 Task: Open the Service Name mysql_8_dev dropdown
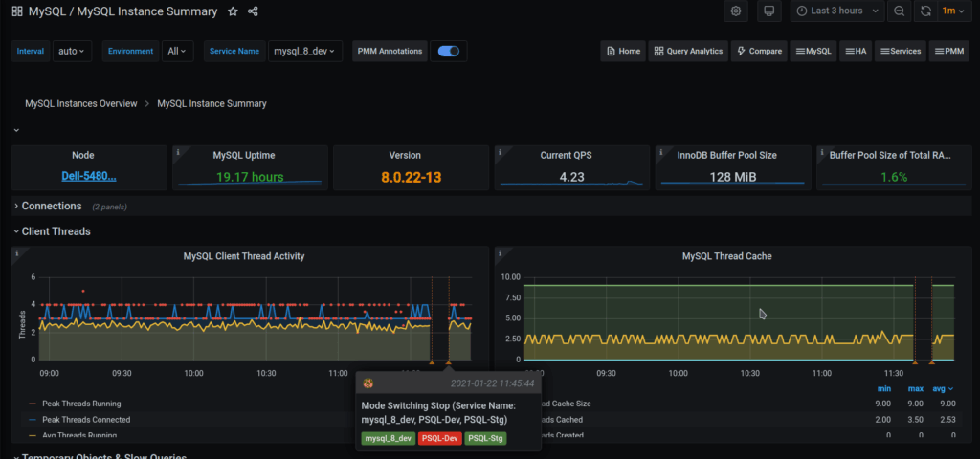point(304,51)
